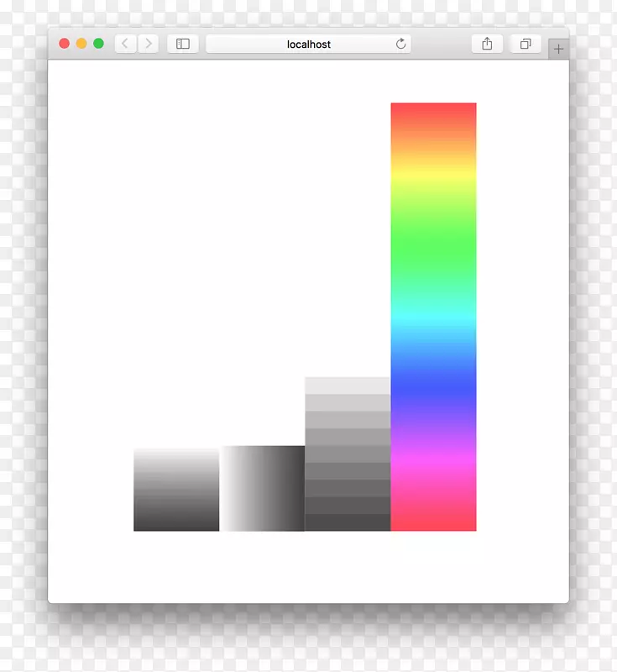Toggle the Safari sidebar button
The height and width of the screenshot is (672, 617).
(182, 44)
